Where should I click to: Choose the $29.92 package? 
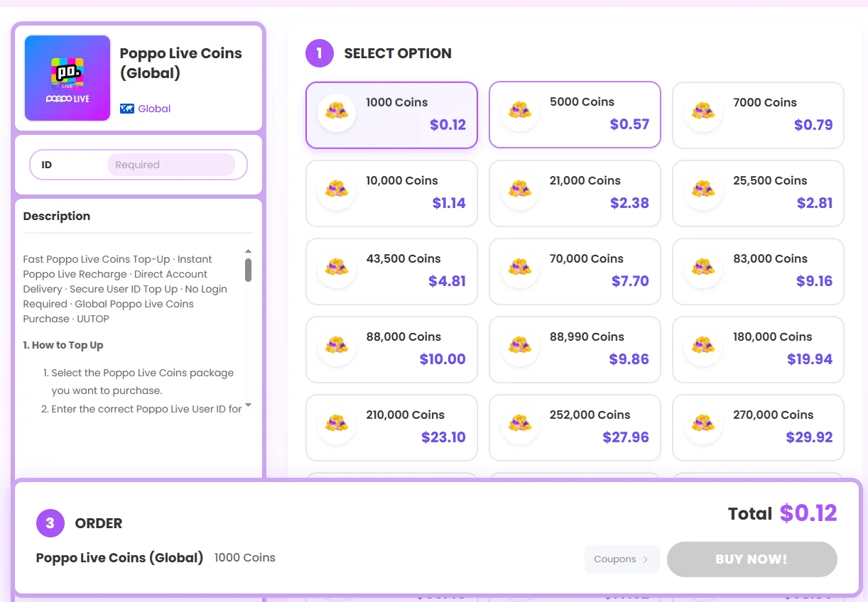(x=758, y=427)
